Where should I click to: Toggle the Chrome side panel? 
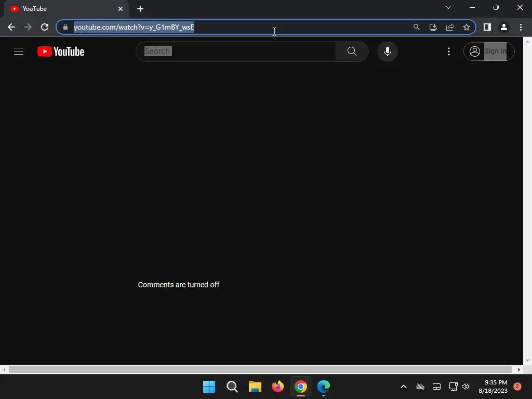point(487,27)
